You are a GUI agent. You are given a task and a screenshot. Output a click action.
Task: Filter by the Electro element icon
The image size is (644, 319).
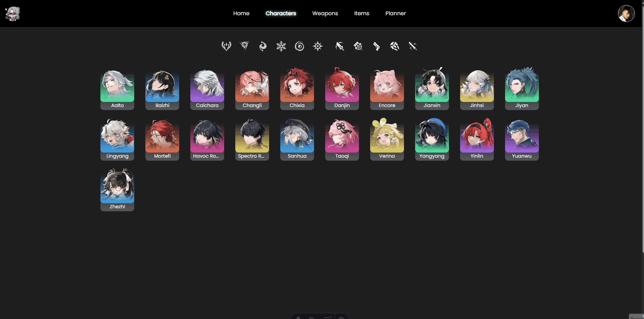[244, 46]
